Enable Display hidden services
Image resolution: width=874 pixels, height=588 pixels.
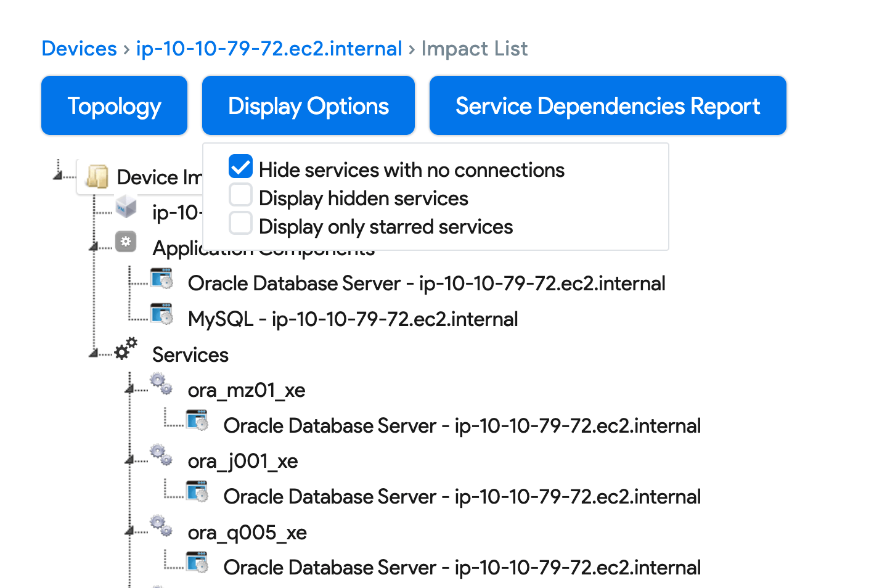(240, 195)
